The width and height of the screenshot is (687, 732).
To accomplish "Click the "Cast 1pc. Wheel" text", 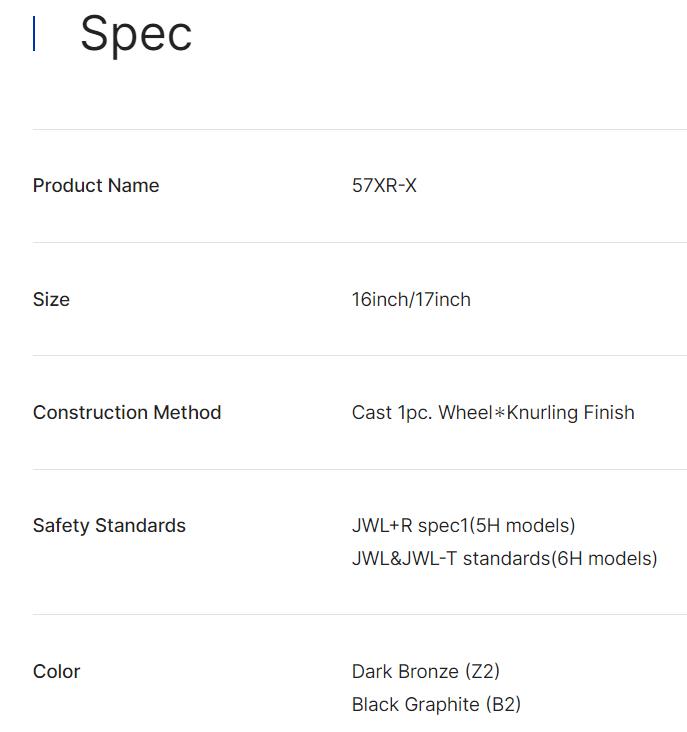I will [x=422, y=412].
